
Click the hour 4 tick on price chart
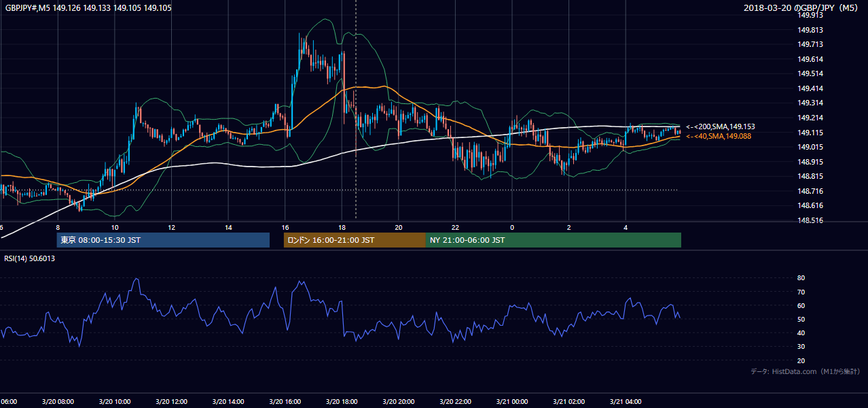coord(626,227)
